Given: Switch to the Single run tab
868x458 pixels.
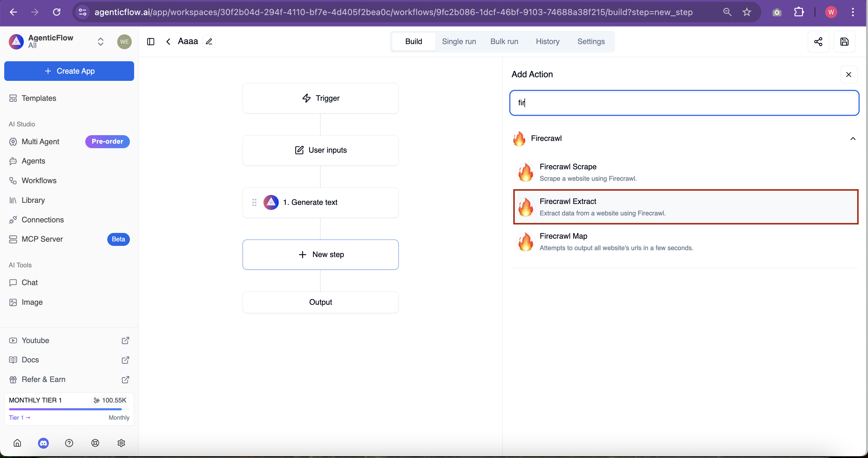Looking at the screenshot, I should coord(459,41).
